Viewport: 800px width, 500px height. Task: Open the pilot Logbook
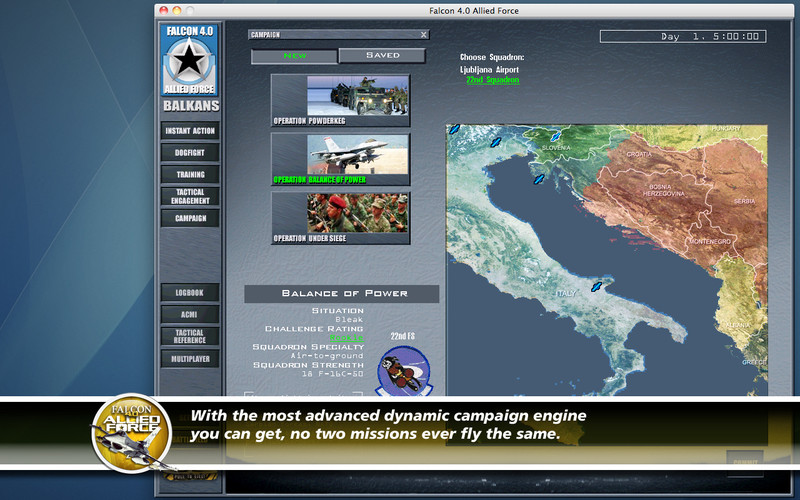coord(190,293)
